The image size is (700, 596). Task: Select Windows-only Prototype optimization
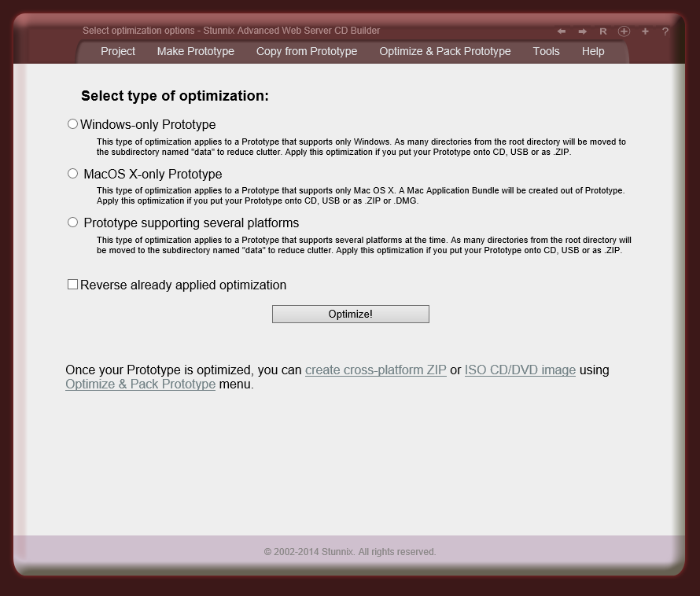[72, 123]
